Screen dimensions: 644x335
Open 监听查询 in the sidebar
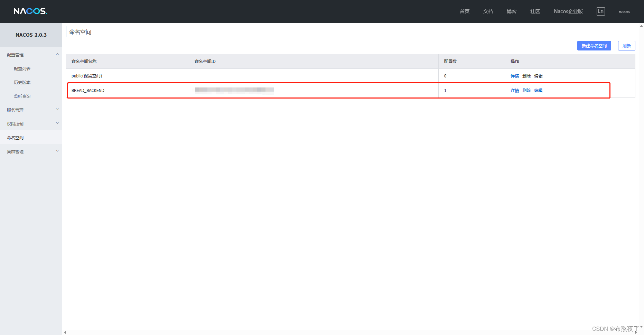tap(22, 96)
